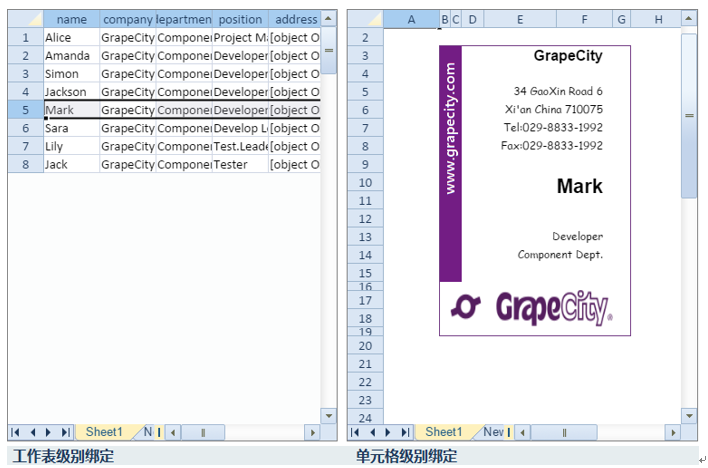This screenshot has width=708, height=468.
Task: Go to first sheet in left spreadsheet
Action: tap(15, 432)
